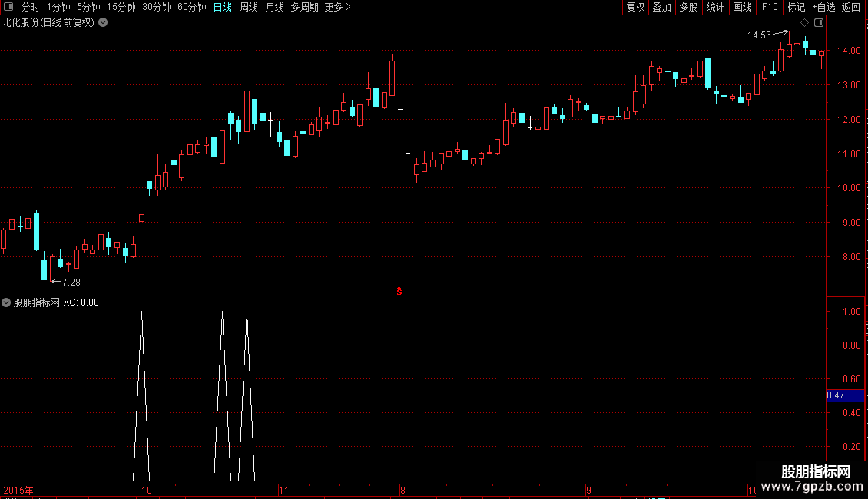Click the diamond icon at chart top-right

click(x=805, y=23)
